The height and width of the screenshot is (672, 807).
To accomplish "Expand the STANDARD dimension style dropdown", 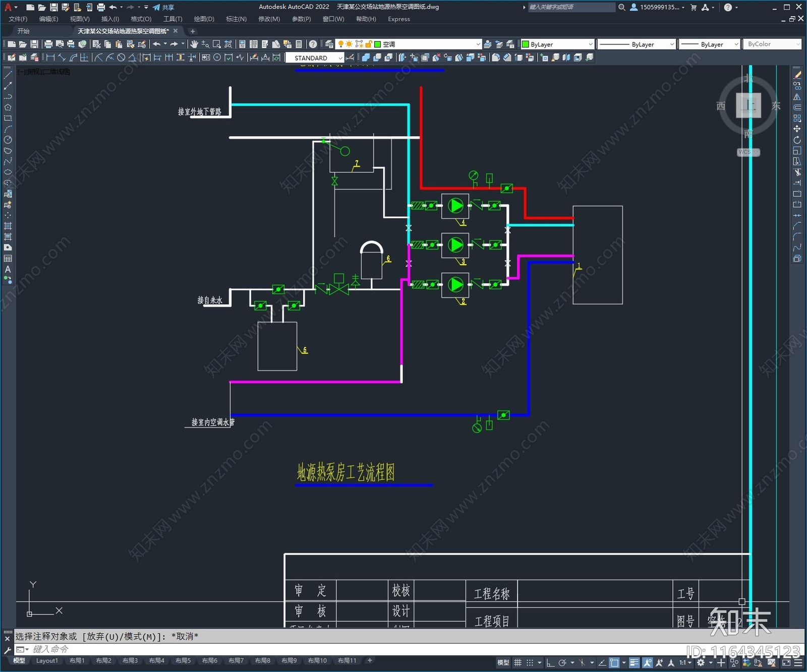I will coord(340,58).
